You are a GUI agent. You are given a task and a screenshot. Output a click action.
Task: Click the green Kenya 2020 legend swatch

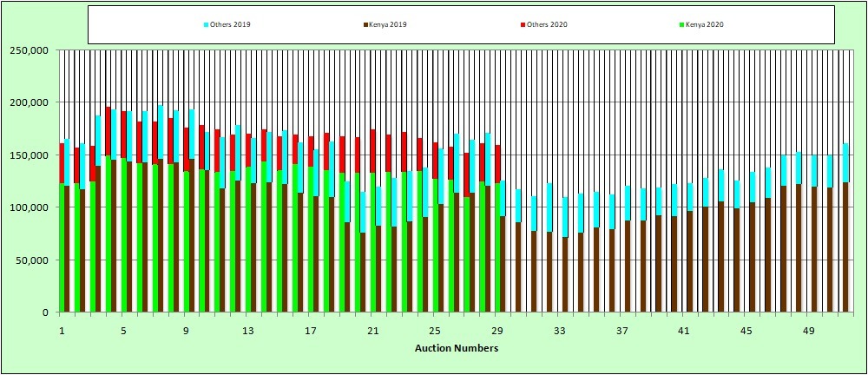683,24
